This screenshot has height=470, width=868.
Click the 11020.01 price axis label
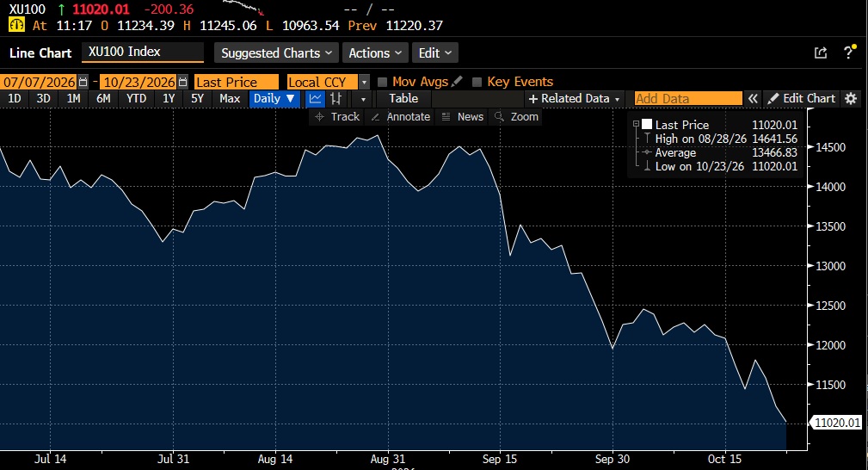tap(837, 423)
